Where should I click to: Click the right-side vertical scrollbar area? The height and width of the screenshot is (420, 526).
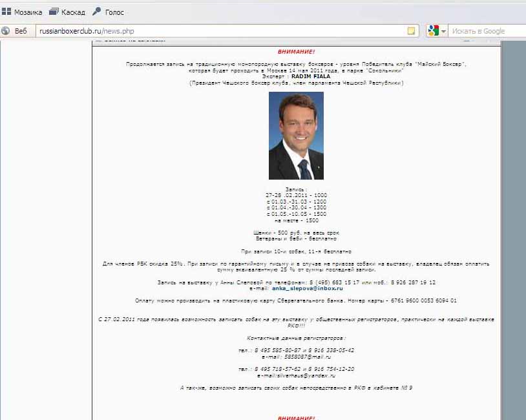click(x=514, y=226)
